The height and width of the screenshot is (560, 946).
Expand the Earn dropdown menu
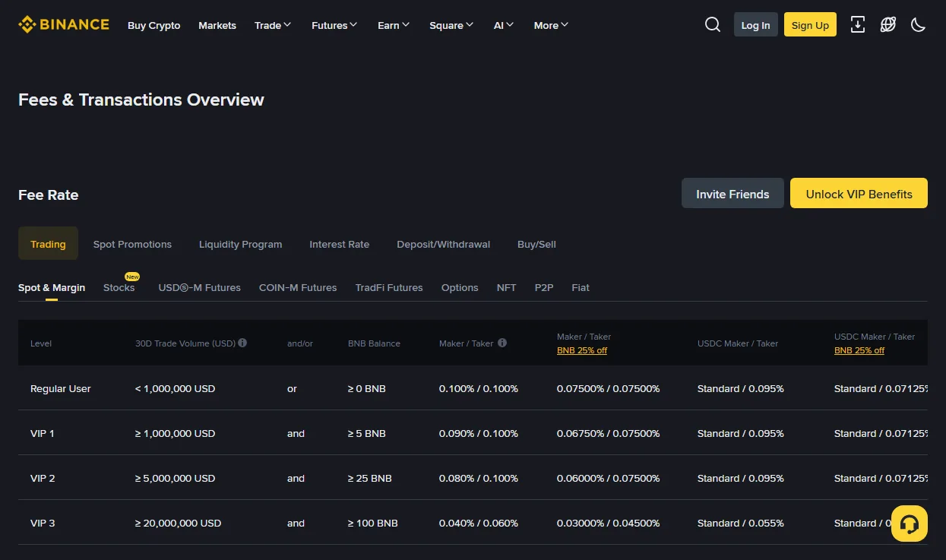click(394, 25)
